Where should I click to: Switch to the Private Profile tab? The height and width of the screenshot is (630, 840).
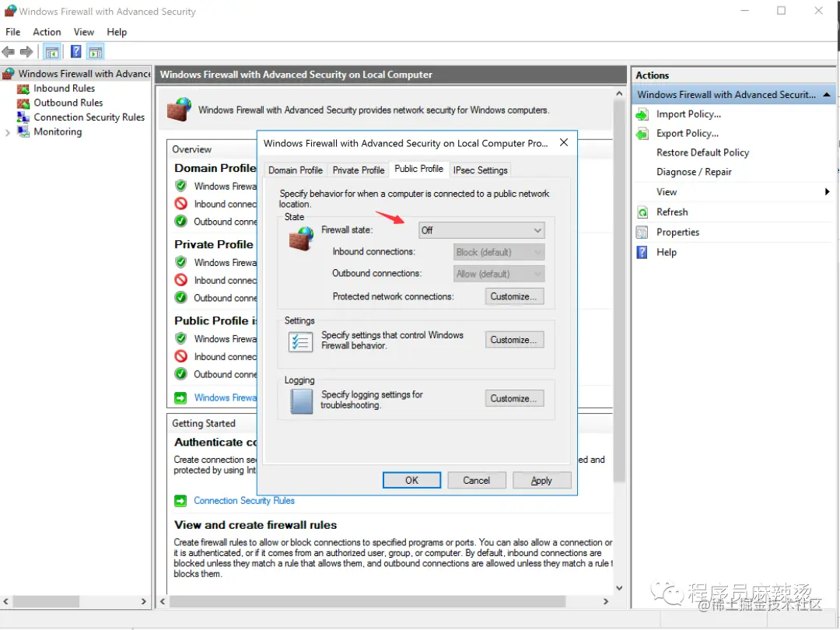coord(359,170)
